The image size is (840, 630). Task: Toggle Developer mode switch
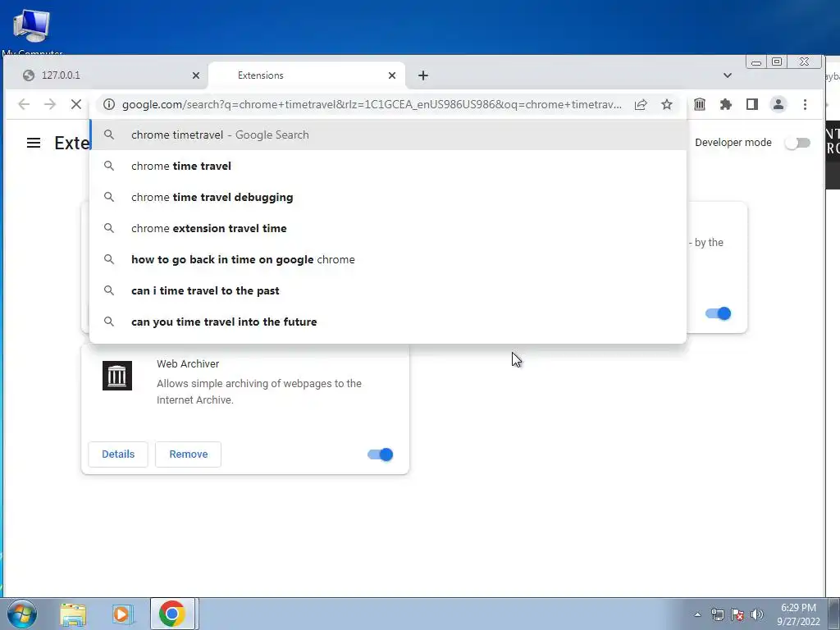797,143
